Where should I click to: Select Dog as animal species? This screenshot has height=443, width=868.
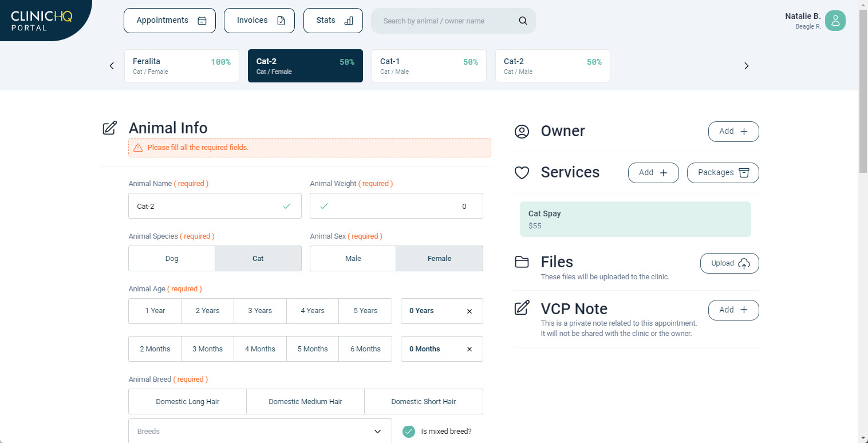click(172, 259)
